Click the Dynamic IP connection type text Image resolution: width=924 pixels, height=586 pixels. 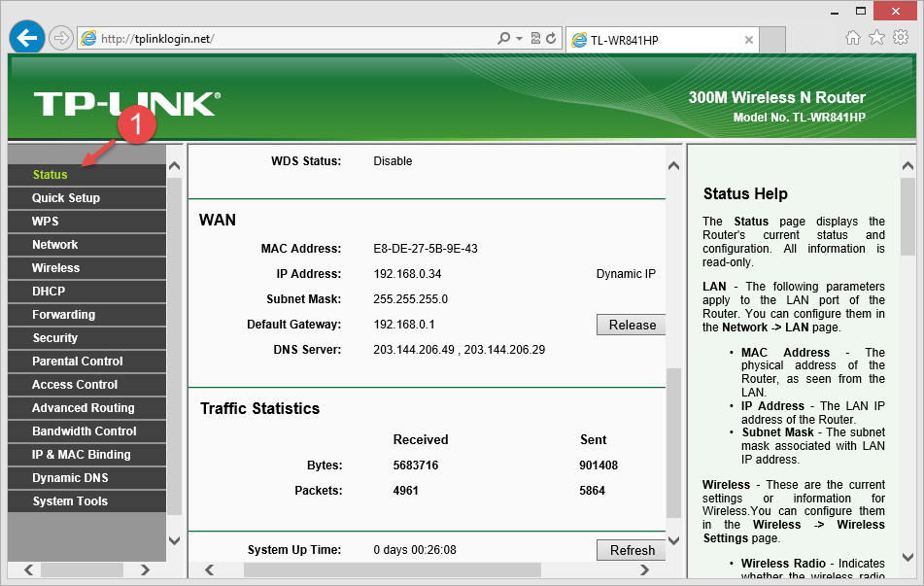coord(626,274)
